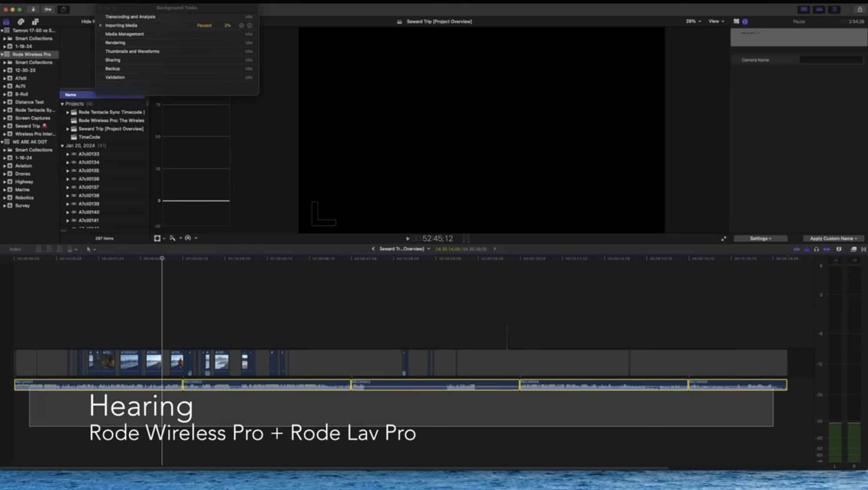Screen dimensions: 868x490
Task: Open the Keyword editor key button
Action: click(48, 9)
